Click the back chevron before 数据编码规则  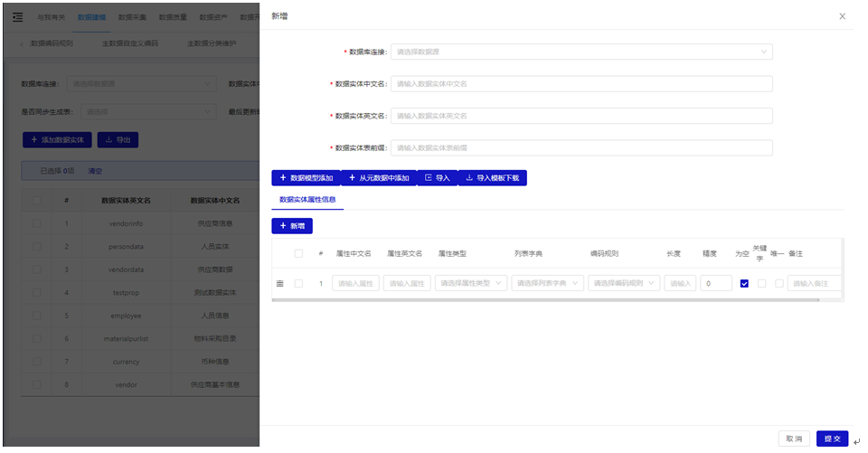[22, 43]
